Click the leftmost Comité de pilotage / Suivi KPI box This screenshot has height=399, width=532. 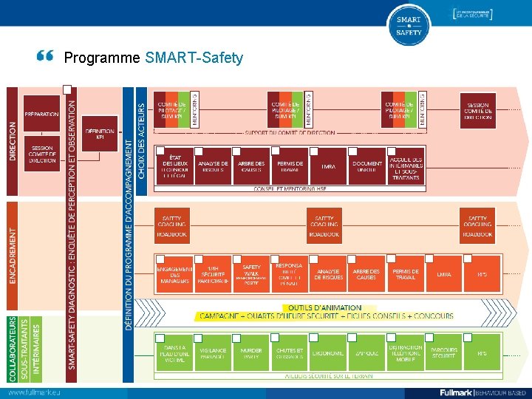pyautogui.click(x=171, y=110)
